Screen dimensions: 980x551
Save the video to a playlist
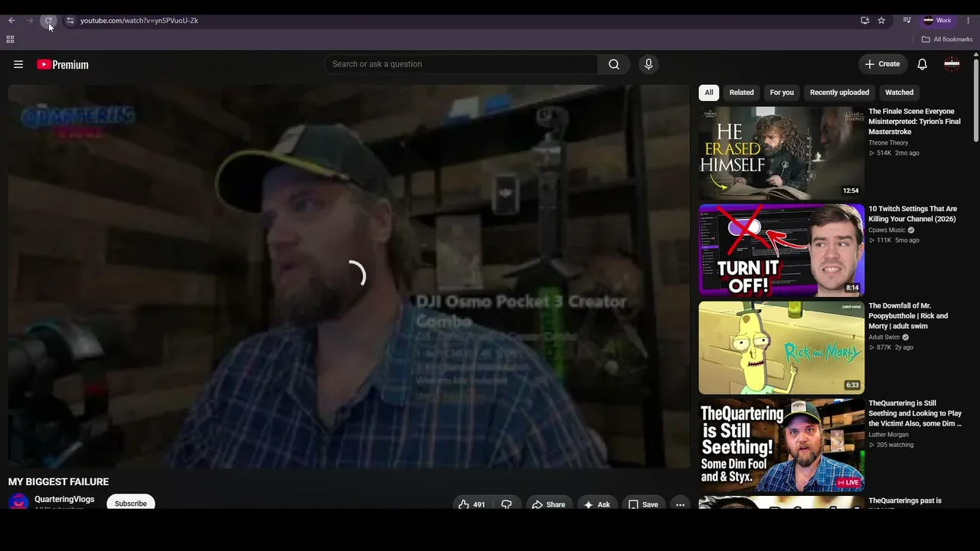643,504
